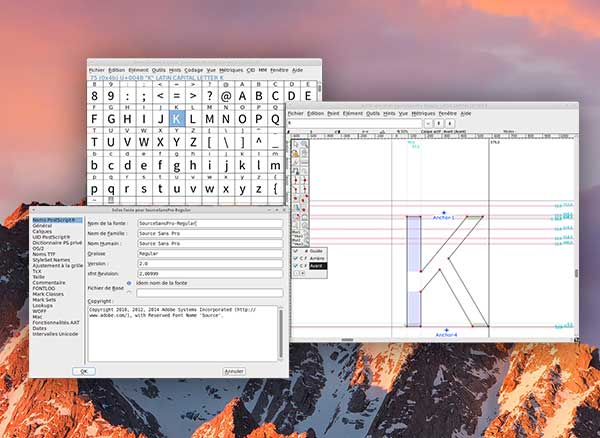Click the glyph window vertical scrollbar thumb

click(x=576, y=273)
